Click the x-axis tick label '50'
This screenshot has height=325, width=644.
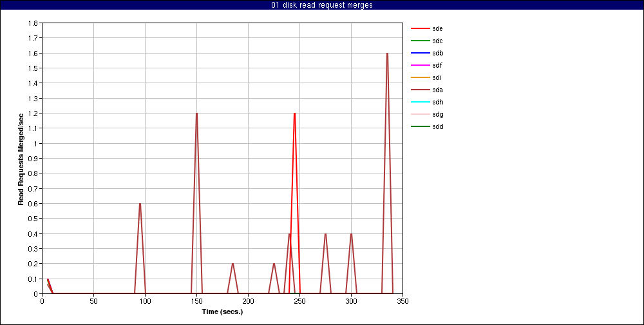(93, 300)
